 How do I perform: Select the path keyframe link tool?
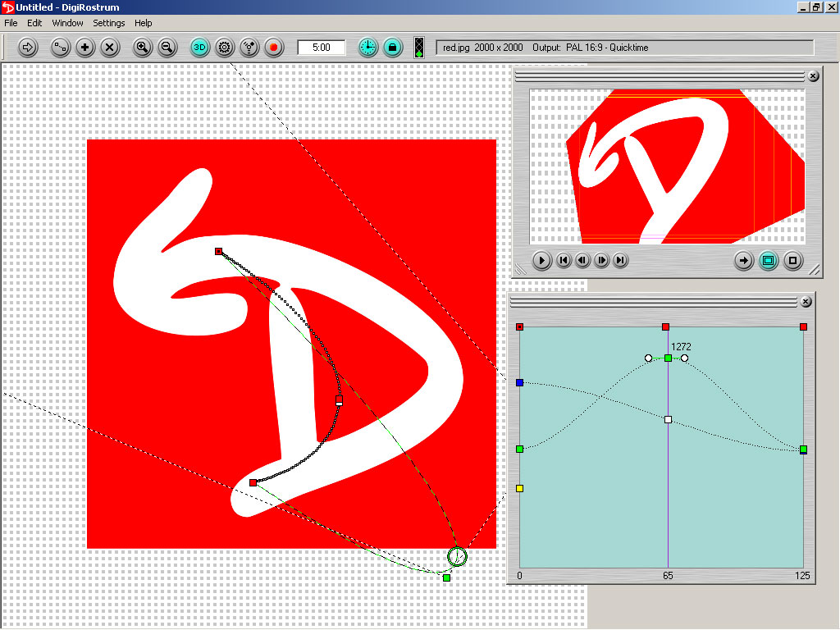point(61,47)
